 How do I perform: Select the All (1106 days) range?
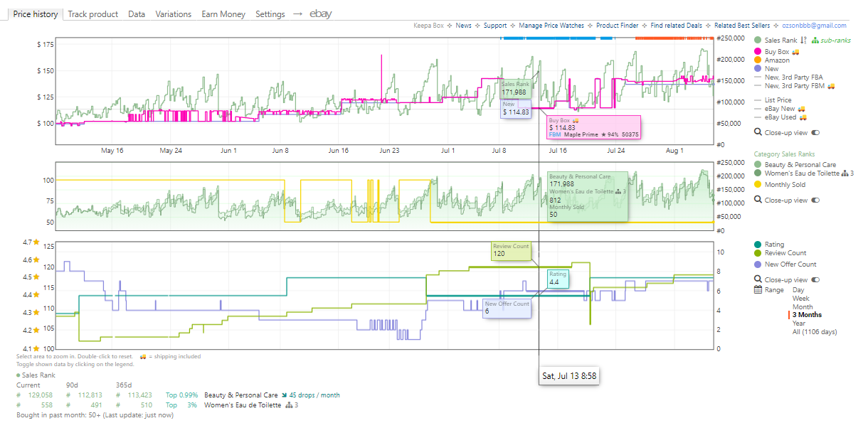[x=815, y=331]
